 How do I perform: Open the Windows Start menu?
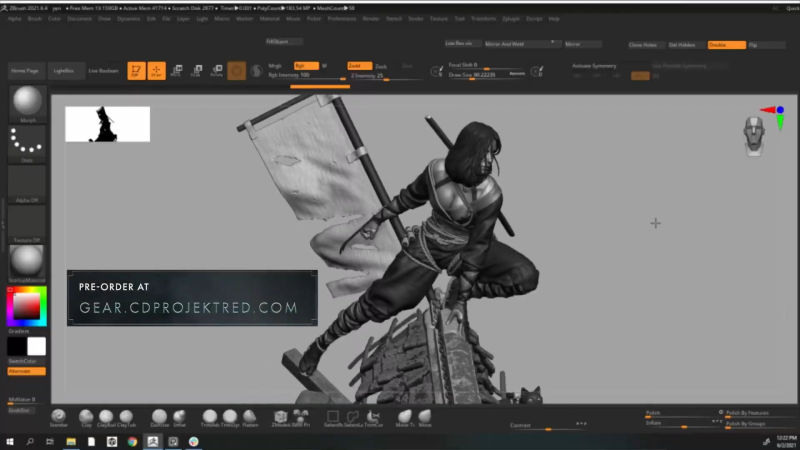tap(10, 441)
